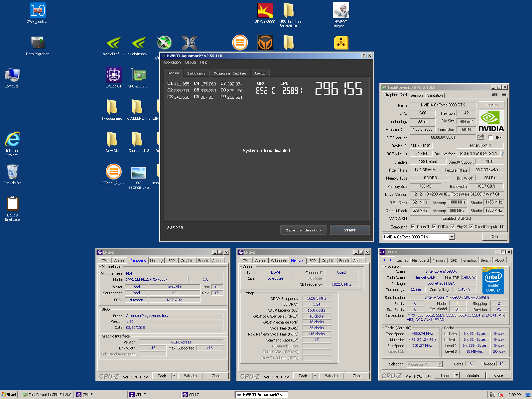Open New DLLs folder

pos(113,142)
